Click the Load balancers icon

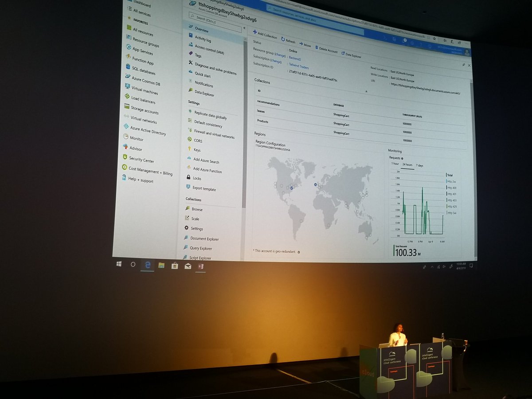point(127,97)
